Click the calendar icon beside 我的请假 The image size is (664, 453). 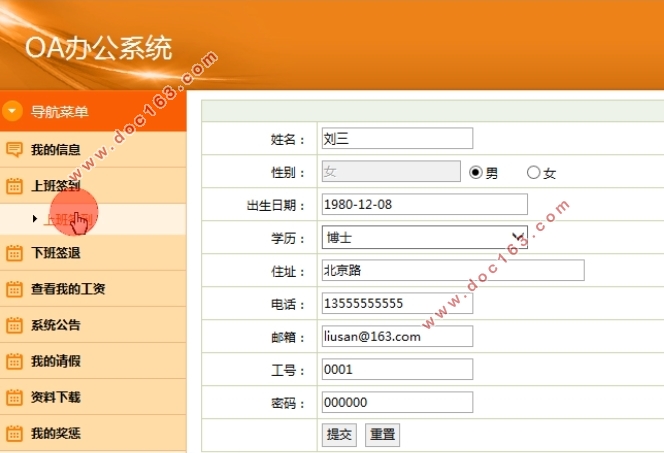point(14,361)
